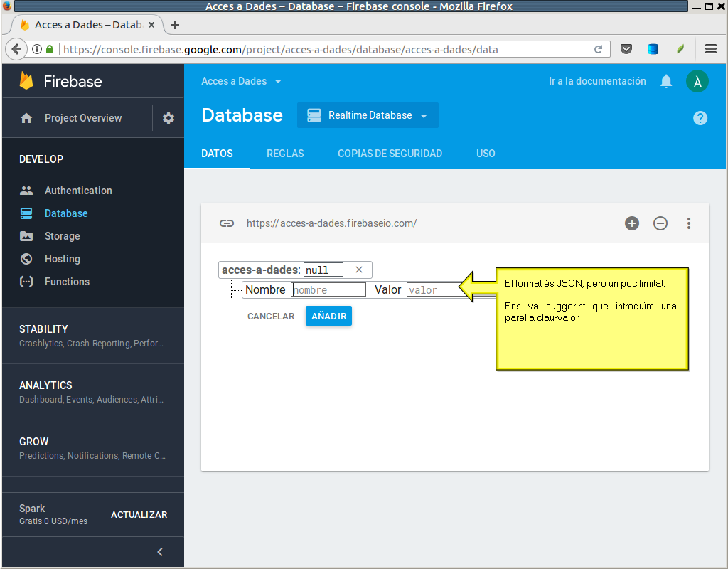This screenshot has height=569, width=728.
Task: Click the site information icon
Action: coord(37,49)
